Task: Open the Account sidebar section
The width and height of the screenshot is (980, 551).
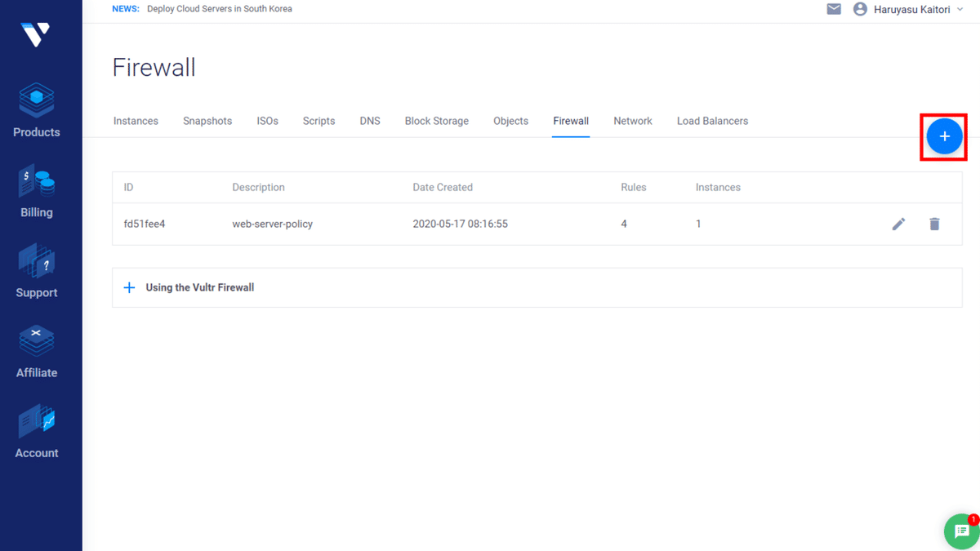Action: (x=37, y=430)
